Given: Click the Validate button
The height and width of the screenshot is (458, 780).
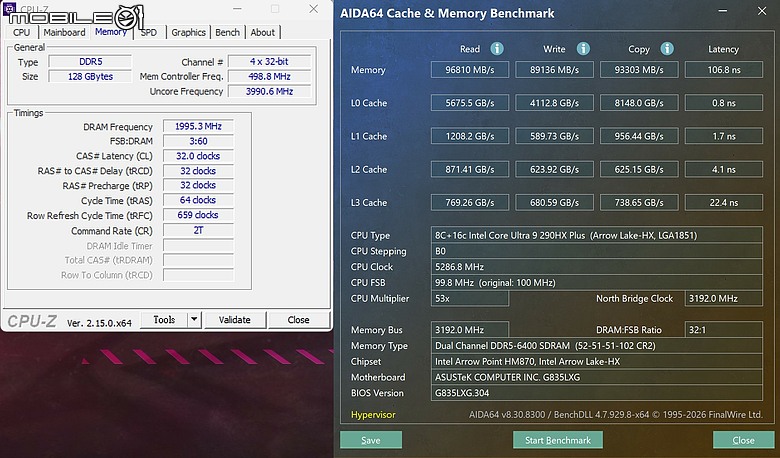Looking at the screenshot, I should 235,320.
